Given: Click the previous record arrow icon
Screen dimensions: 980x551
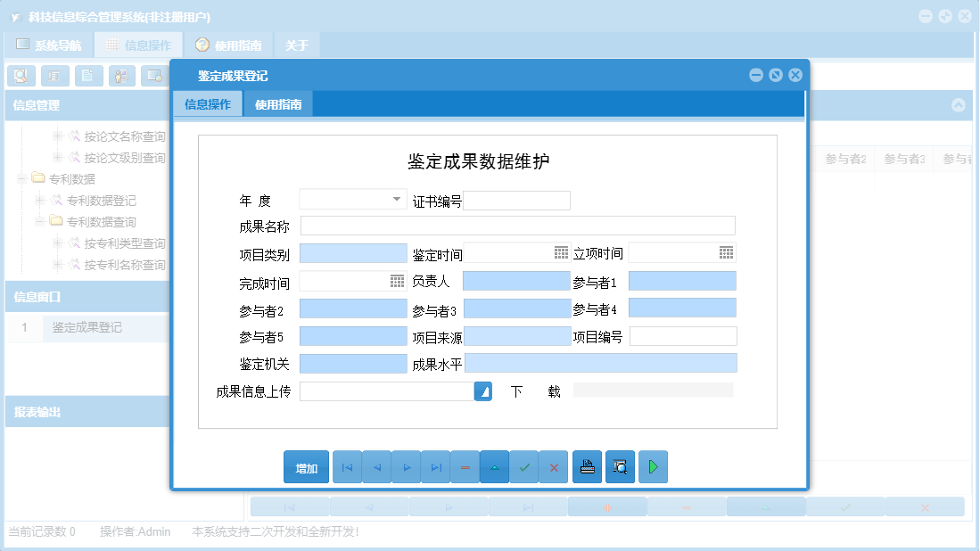Looking at the screenshot, I should click(376, 466).
